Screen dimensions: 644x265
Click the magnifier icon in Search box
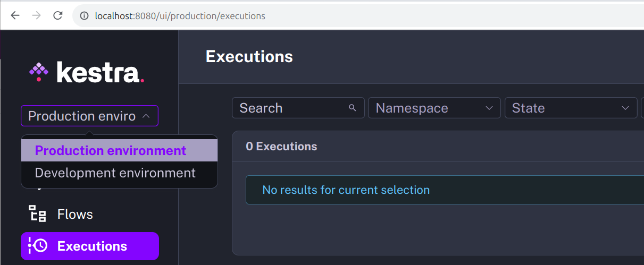point(352,108)
